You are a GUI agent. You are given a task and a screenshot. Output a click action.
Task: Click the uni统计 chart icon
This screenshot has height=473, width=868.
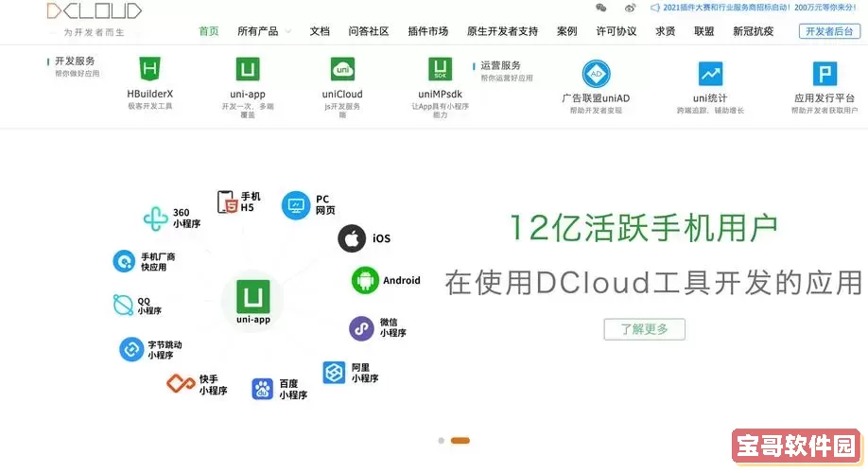tap(710, 74)
